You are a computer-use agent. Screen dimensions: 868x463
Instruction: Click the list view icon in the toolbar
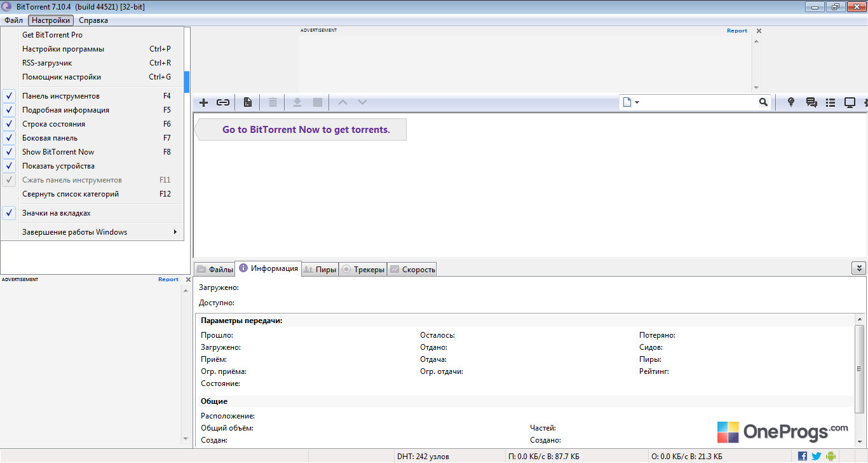click(830, 102)
